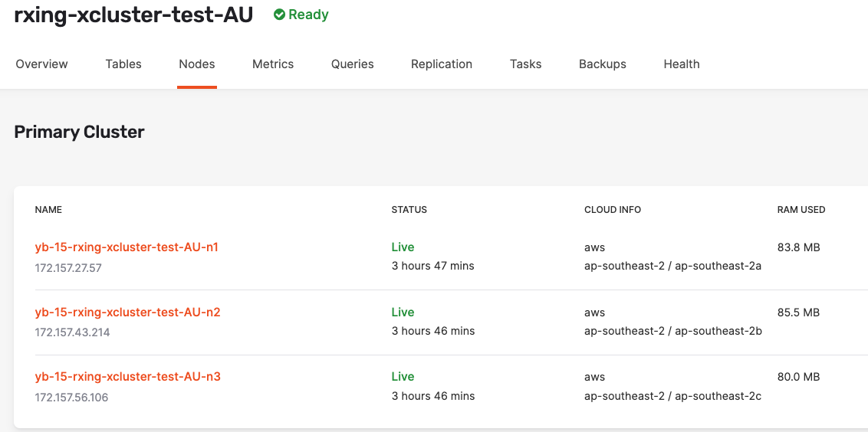Click the CLOUD INFO column header
The height and width of the screenshot is (432, 868).
point(613,210)
